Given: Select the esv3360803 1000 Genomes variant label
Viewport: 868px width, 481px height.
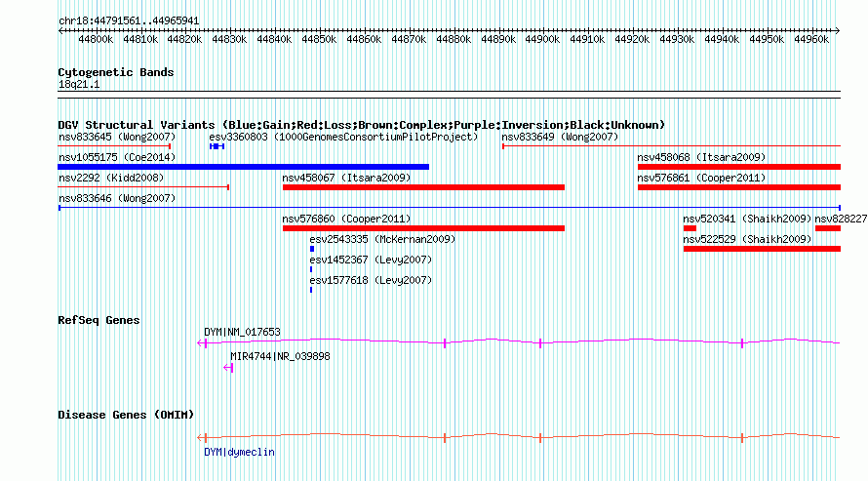Looking at the screenshot, I should click(x=343, y=137).
